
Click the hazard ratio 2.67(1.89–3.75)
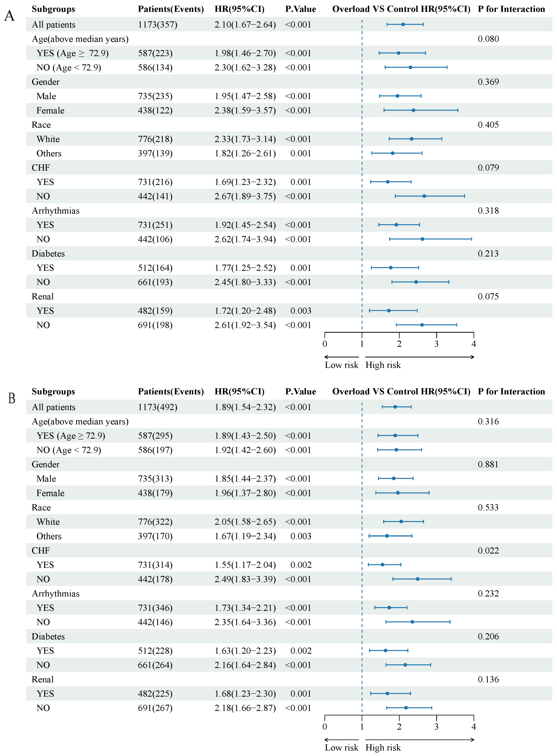tap(245, 196)
